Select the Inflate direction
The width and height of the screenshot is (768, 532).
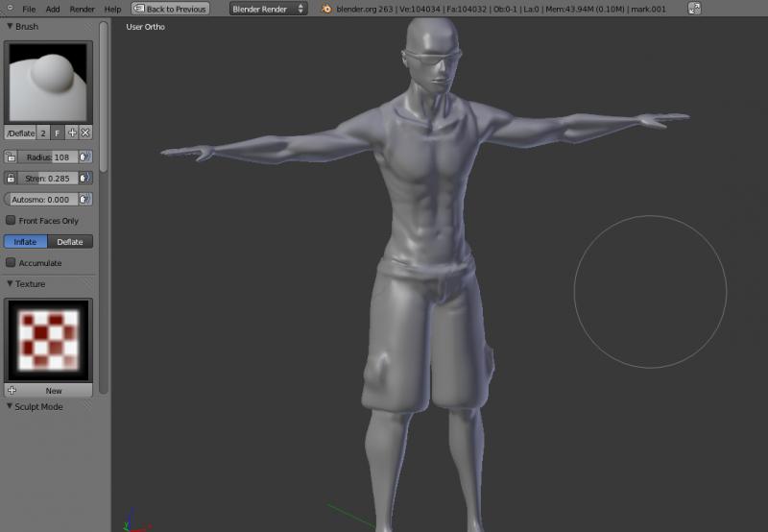(26, 241)
